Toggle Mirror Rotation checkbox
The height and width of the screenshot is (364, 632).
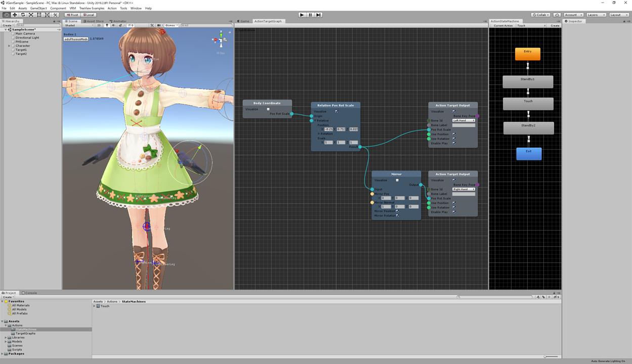[x=397, y=215]
